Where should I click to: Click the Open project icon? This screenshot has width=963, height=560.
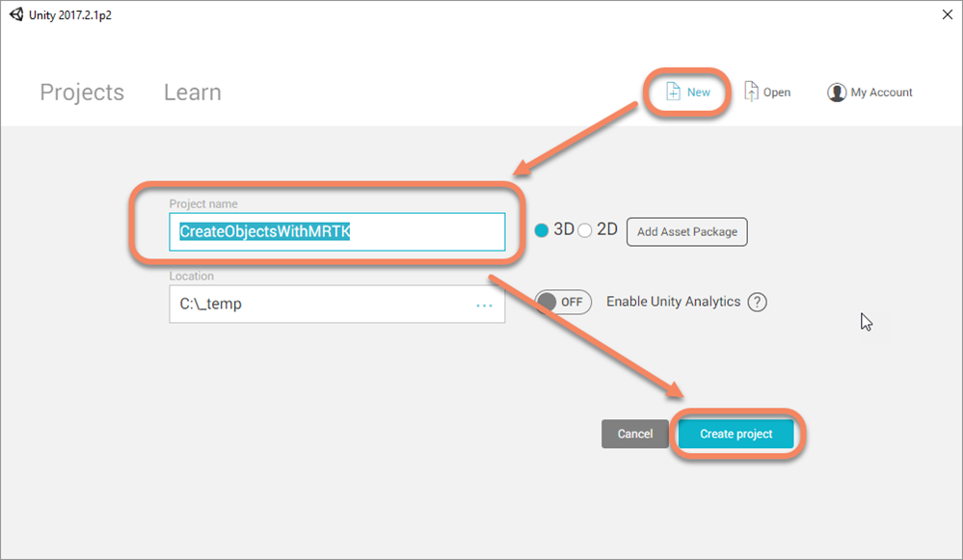coord(751,92)
